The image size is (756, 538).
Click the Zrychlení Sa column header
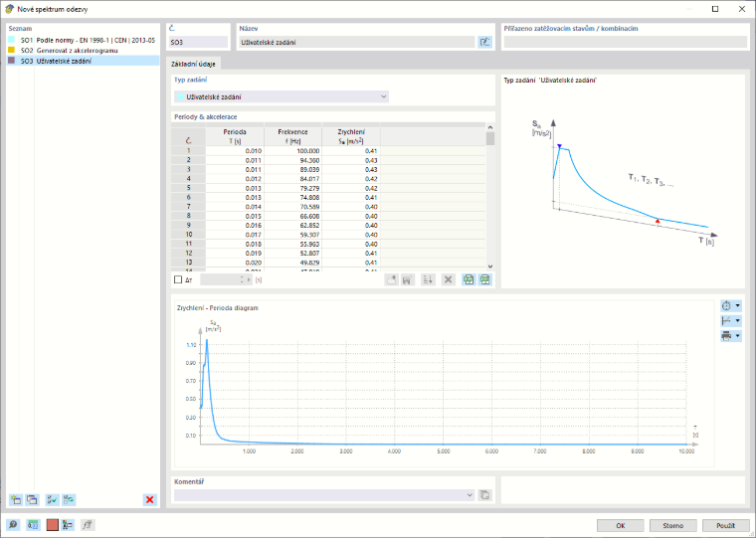[351, 136]
